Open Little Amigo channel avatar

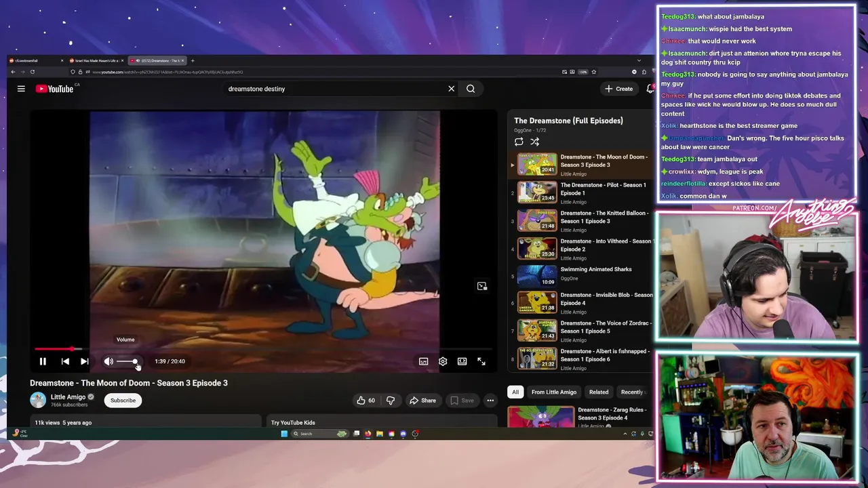[x=38, y=400]
